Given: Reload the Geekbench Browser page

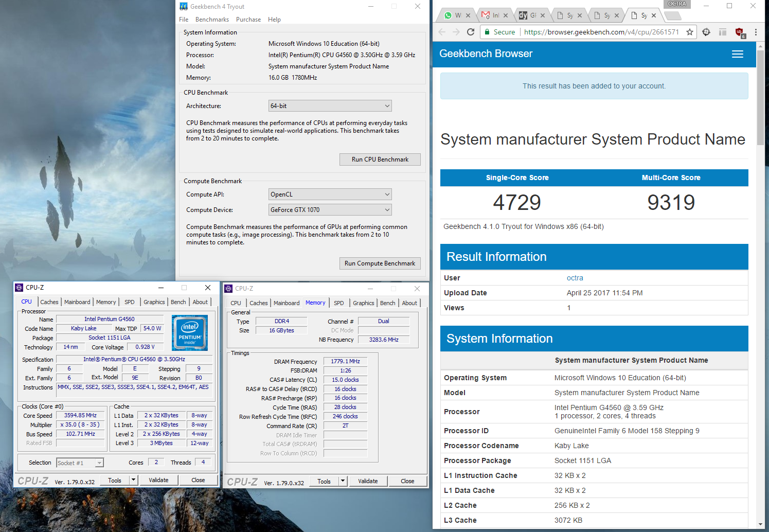Looking at the screenshot, I should pyautogui.click(x=471, y=32).
